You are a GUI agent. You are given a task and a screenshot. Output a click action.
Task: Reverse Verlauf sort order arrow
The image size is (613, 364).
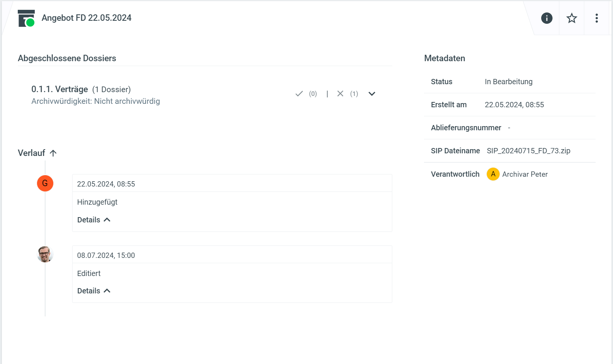(53, 153)
